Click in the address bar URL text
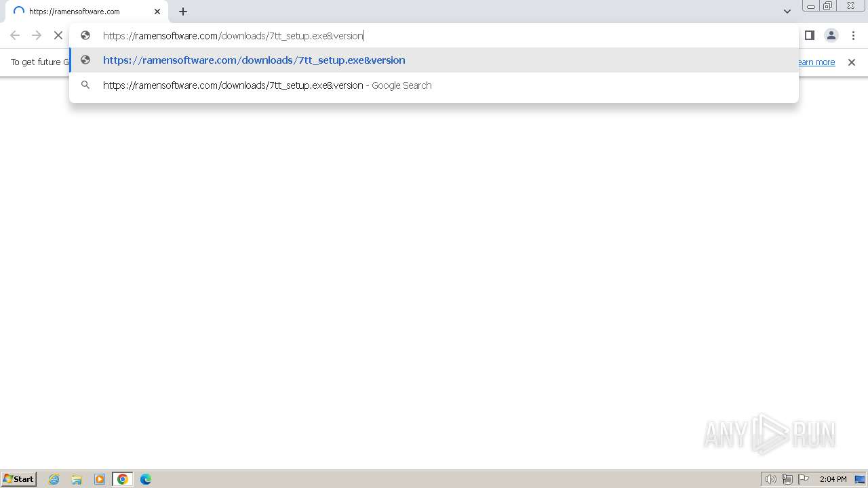The width and height of the screenshot is (868, 488). [233, 36]
